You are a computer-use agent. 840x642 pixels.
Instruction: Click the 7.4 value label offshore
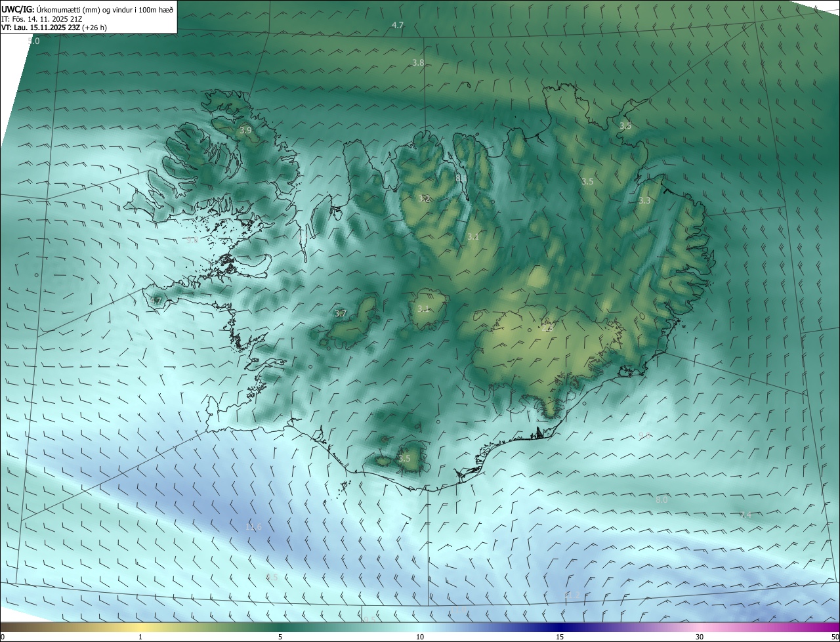tap(745, 515)
